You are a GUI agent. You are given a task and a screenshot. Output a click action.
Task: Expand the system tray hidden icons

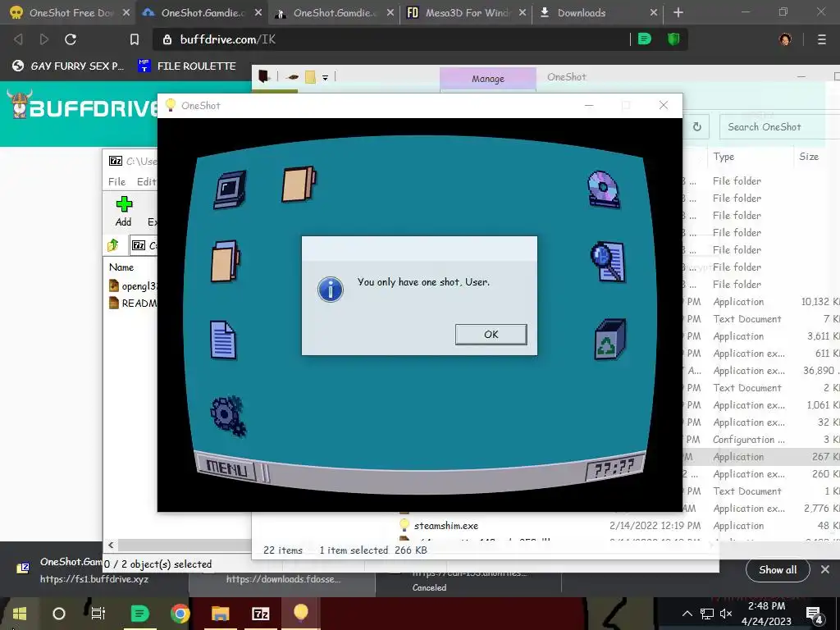click(x=687, y=614)
